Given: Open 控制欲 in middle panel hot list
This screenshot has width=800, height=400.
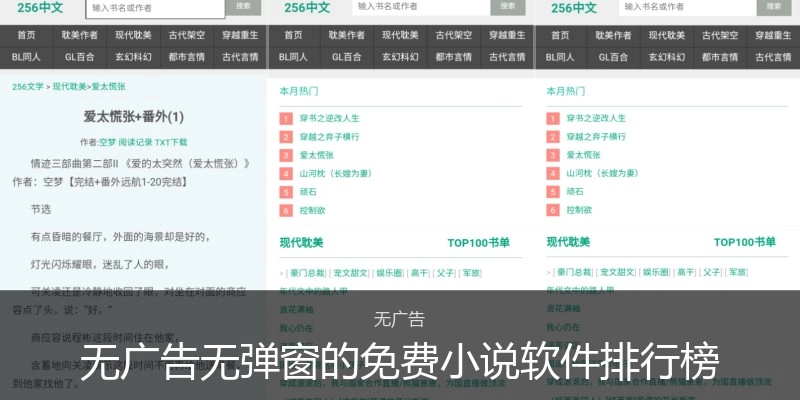Looking at the screenshot, I should pyautogui.click(x=312, y=210).
